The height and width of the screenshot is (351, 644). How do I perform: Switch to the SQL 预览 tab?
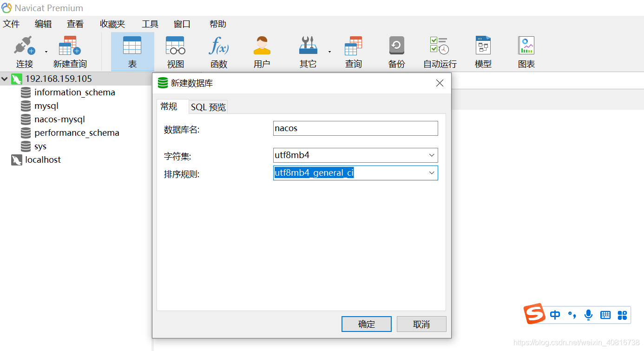coord(208,106)
